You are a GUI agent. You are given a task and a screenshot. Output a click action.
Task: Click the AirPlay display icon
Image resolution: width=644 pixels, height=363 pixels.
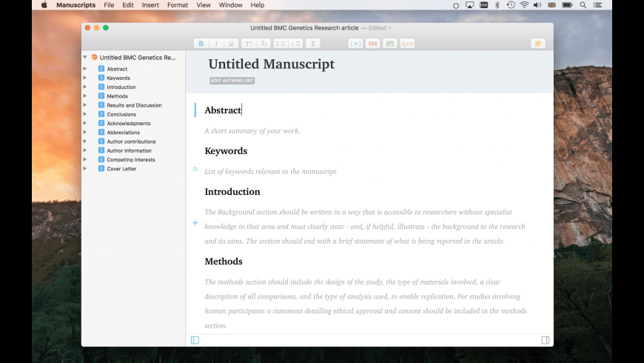[x=469, y=5]
